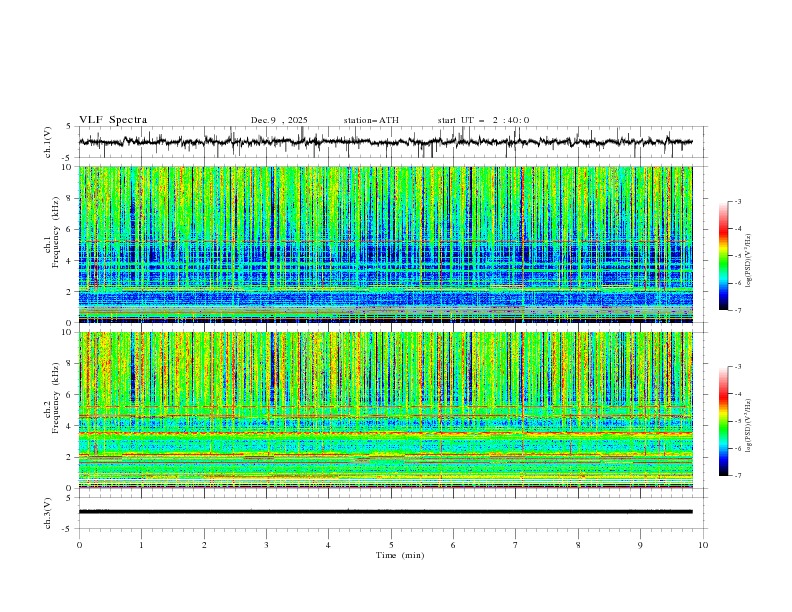The height and width of the screenshot is (612, 792).
Task: Select the date text "Dec.9 , 2025"
Action: 279,120
